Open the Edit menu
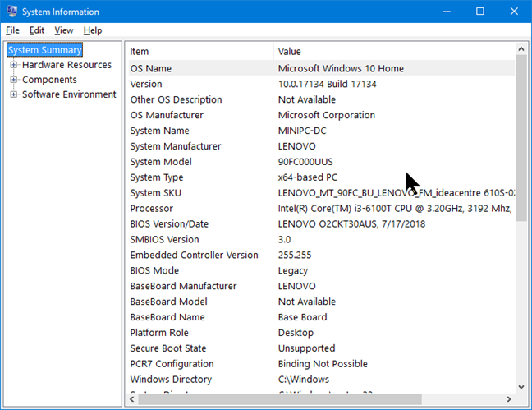532x410 pixels. 37,30
